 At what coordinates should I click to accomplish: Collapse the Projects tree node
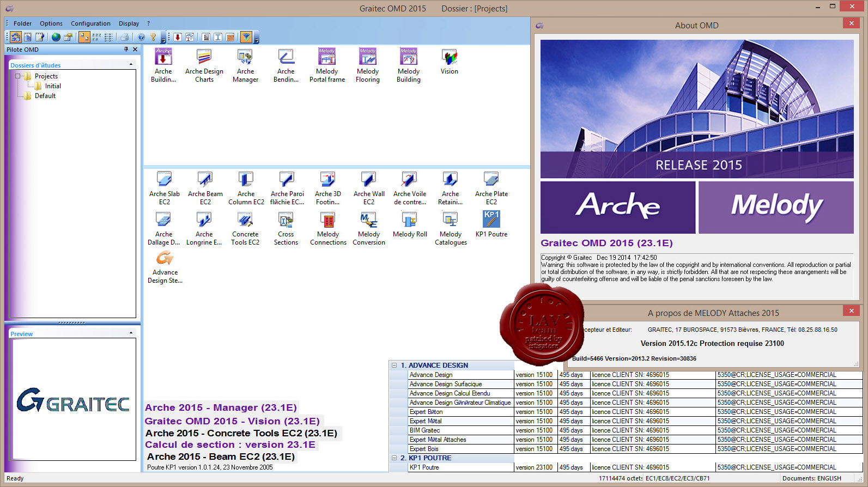tap(18, 76)
